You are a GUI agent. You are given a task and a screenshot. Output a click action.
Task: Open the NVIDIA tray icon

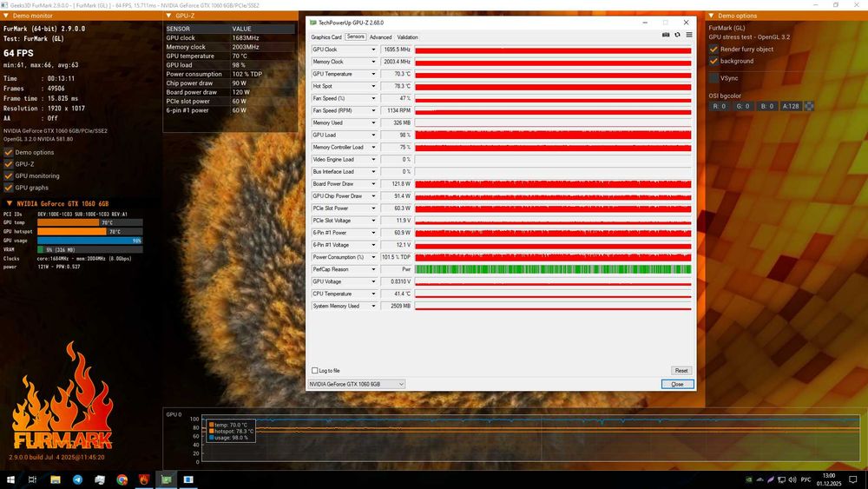pos(749,479)
